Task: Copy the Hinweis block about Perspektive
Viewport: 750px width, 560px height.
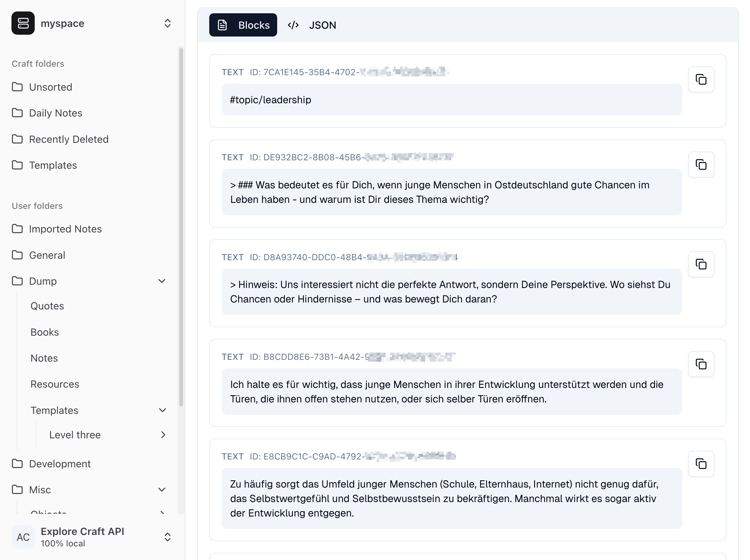Action: pyautogui.click(x=701, y=264)
